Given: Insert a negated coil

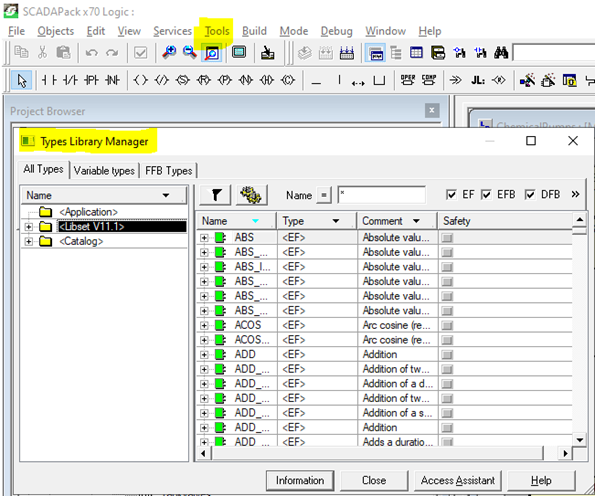Looking at the screenshot, I should (162, 80).
